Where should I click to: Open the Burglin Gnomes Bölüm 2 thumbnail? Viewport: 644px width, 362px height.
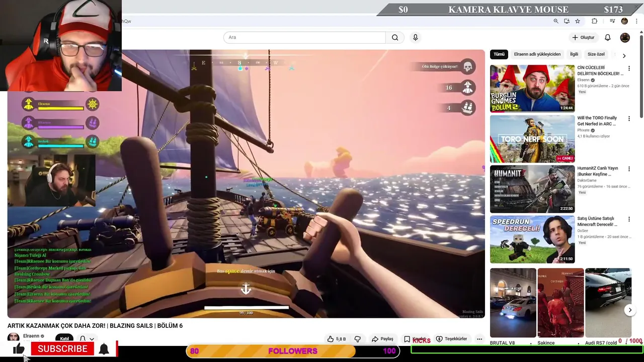click(532, 88)
